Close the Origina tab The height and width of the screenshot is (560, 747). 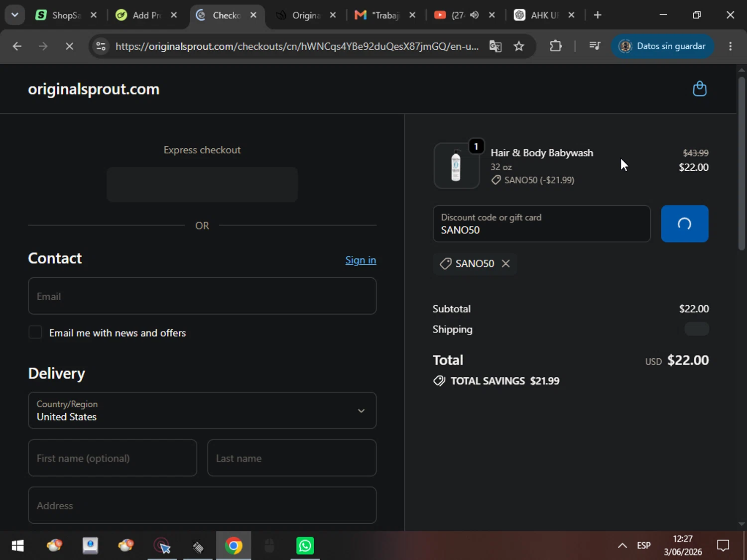(333, 15)
